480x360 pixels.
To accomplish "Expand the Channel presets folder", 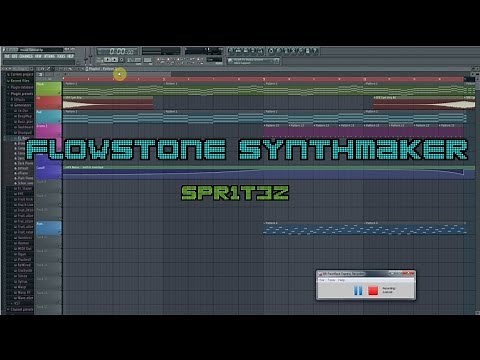I will point(20,309).
